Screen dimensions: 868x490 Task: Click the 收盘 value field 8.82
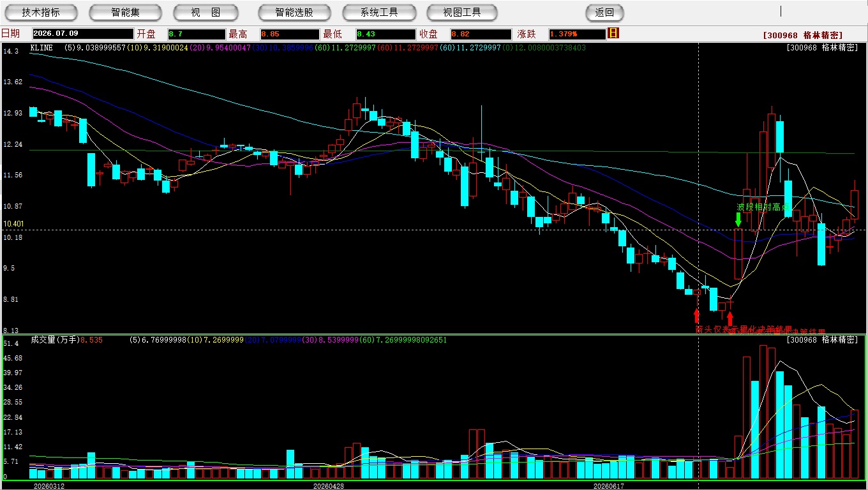pyautogui.click(x=480, y=34)
